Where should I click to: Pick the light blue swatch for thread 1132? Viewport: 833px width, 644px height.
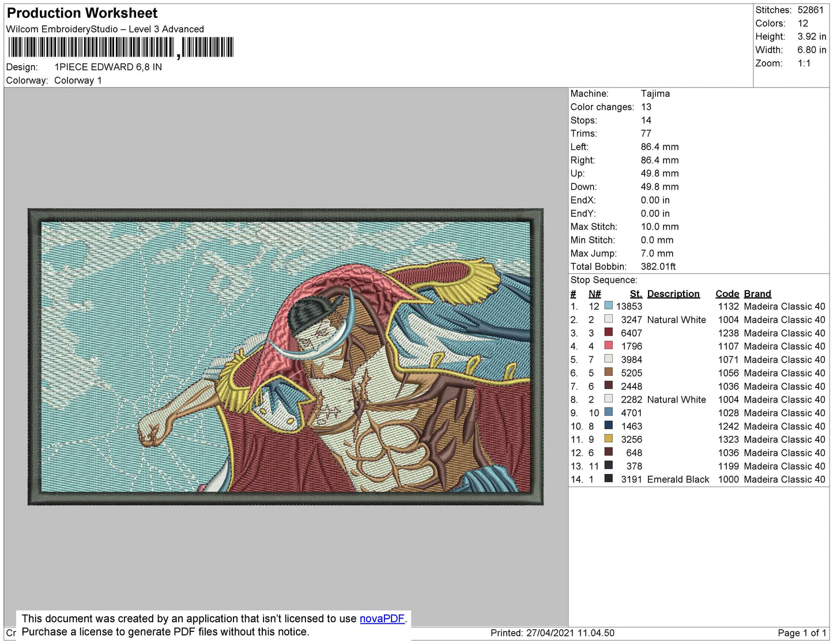pos(608,306)
